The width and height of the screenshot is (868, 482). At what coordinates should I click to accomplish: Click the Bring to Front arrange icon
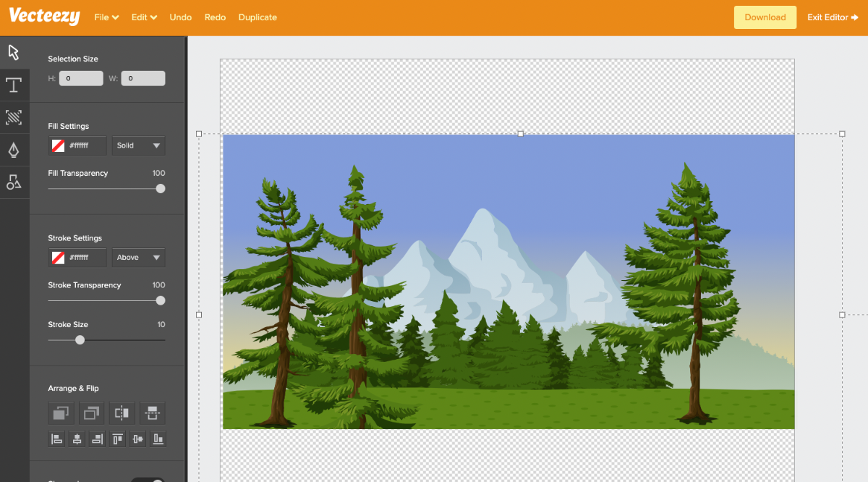[x=61, y=413]
